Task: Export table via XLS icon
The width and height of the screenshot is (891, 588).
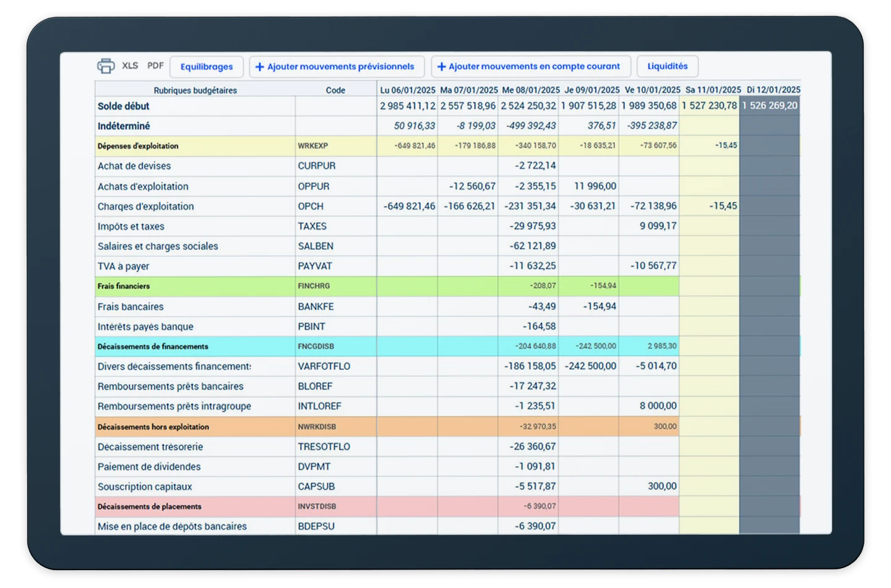Action: tap(130, 66)
